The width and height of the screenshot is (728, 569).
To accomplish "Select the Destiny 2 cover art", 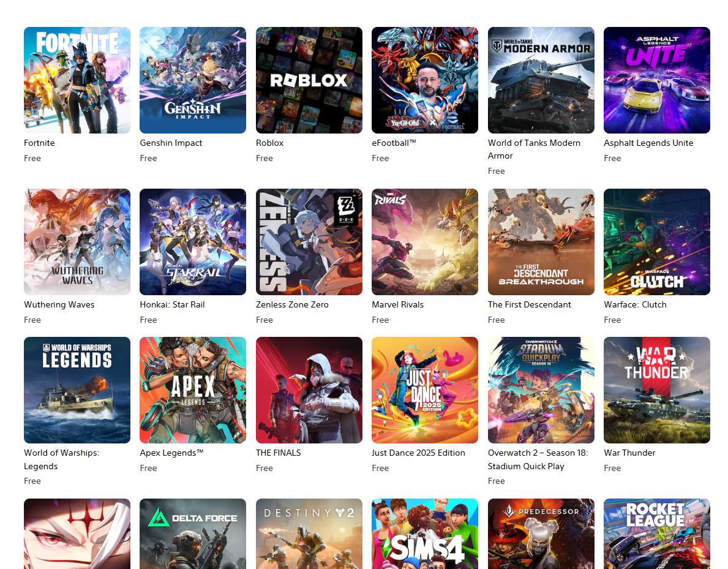I will coord(309,533).
